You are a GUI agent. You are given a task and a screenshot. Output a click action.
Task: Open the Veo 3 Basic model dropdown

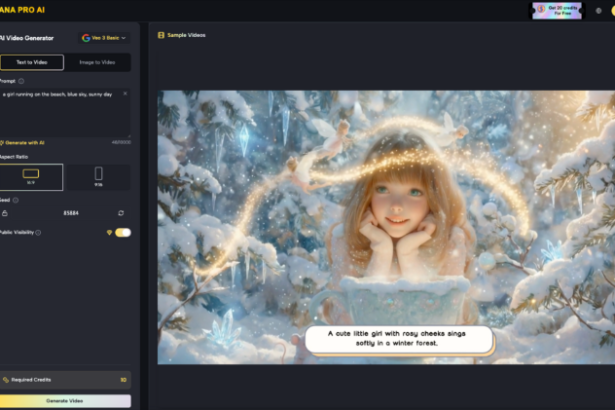click(x=103, y=38)
